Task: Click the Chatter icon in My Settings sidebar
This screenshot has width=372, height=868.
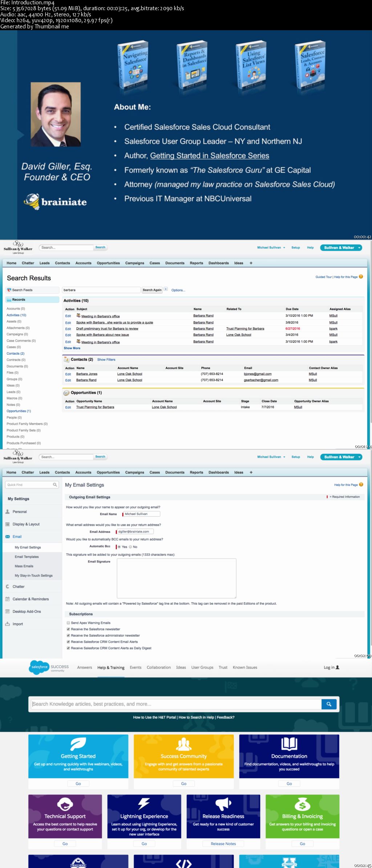Action: (x=8, y=586)
